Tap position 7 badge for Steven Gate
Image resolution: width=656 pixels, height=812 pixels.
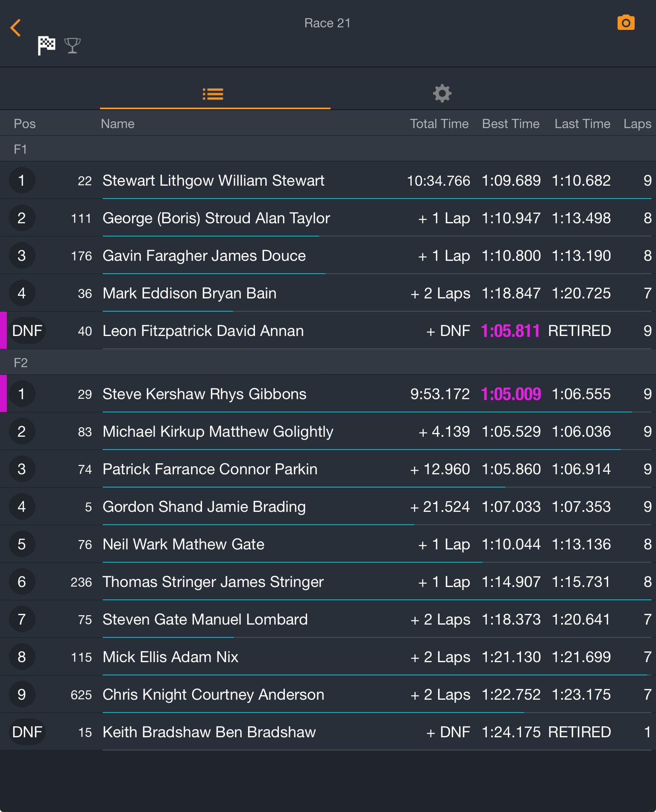(22, 619)
